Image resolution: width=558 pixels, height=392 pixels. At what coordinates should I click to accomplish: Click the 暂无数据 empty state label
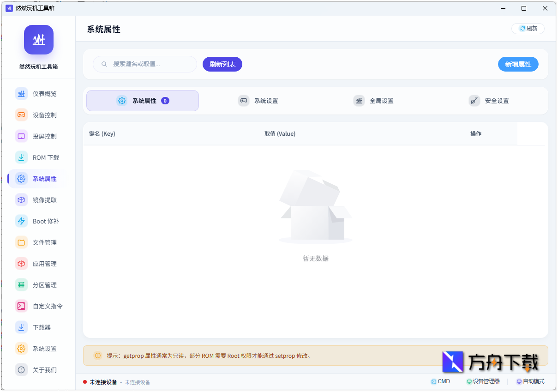(316, 259)
